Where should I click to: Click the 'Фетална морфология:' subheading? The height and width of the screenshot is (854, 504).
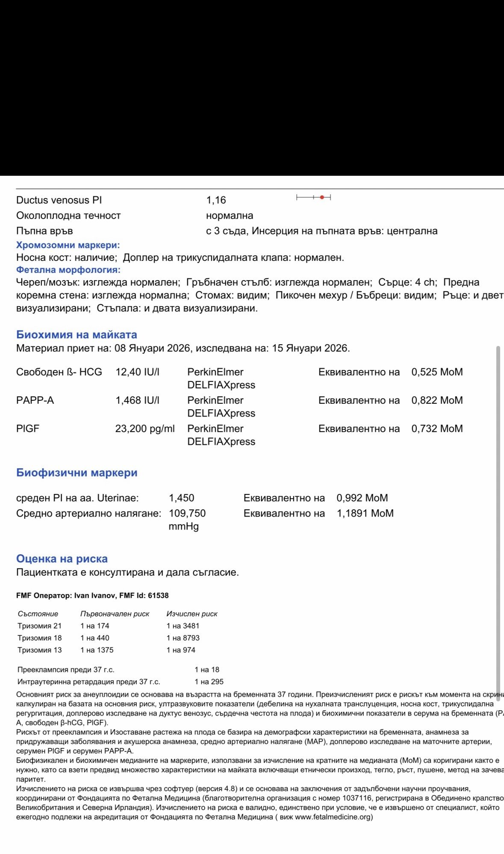[x=68, y=270]
